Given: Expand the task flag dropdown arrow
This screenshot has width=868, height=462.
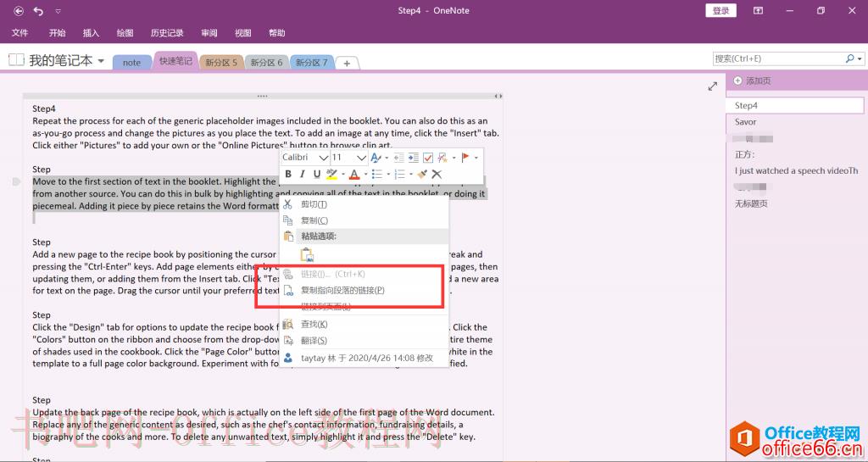Looking at the screenshot, I should point(476,158).
